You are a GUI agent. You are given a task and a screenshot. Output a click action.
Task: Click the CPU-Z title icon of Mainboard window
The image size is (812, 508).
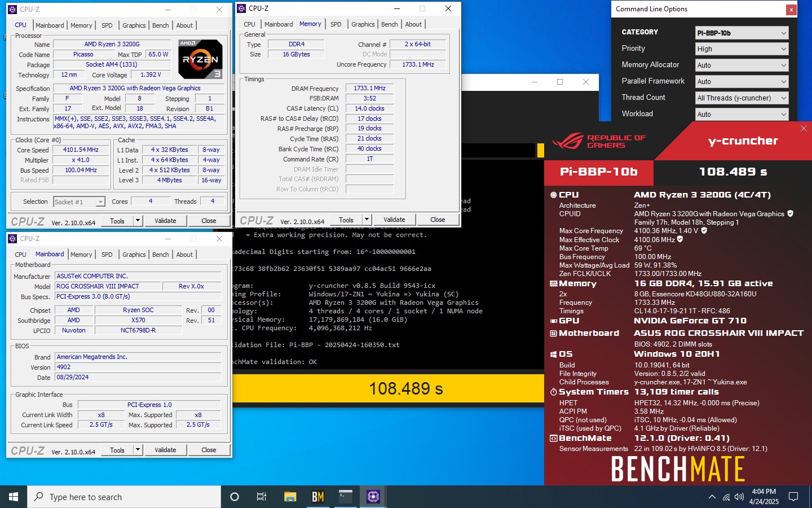pyautogui.click(x=12, y=239)
